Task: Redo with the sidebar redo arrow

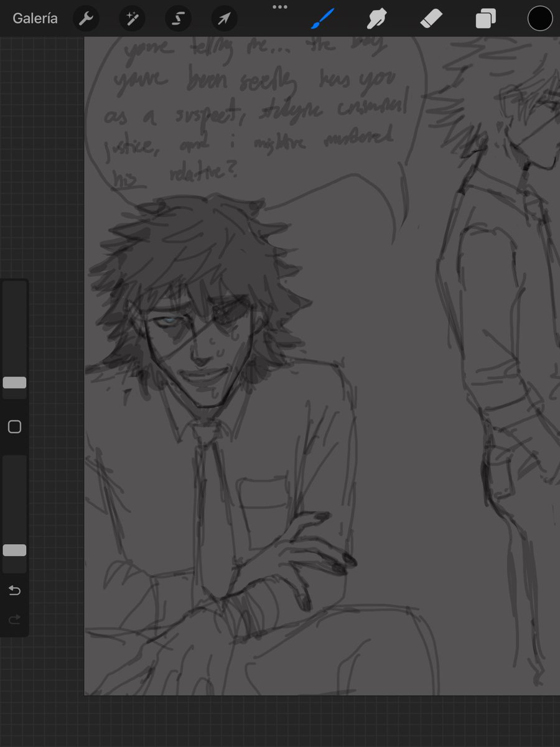Action: pyautogui.click(x=14, y=619)
